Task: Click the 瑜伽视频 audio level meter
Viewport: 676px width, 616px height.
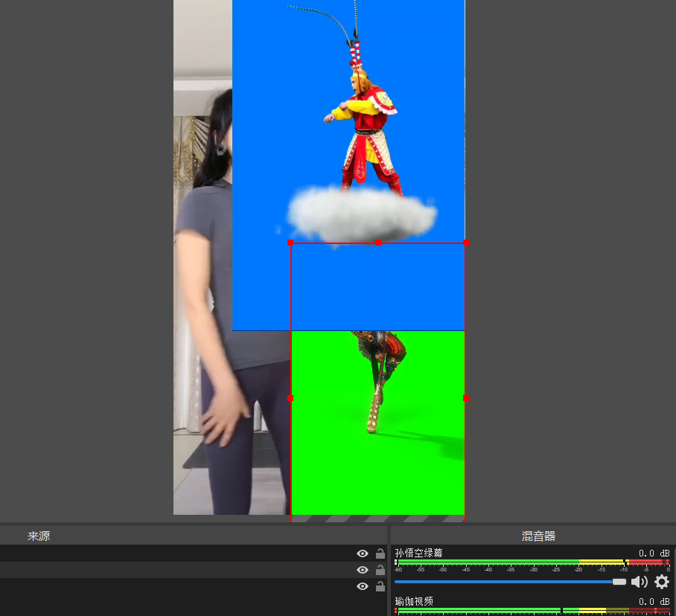Action: [532, 611]
